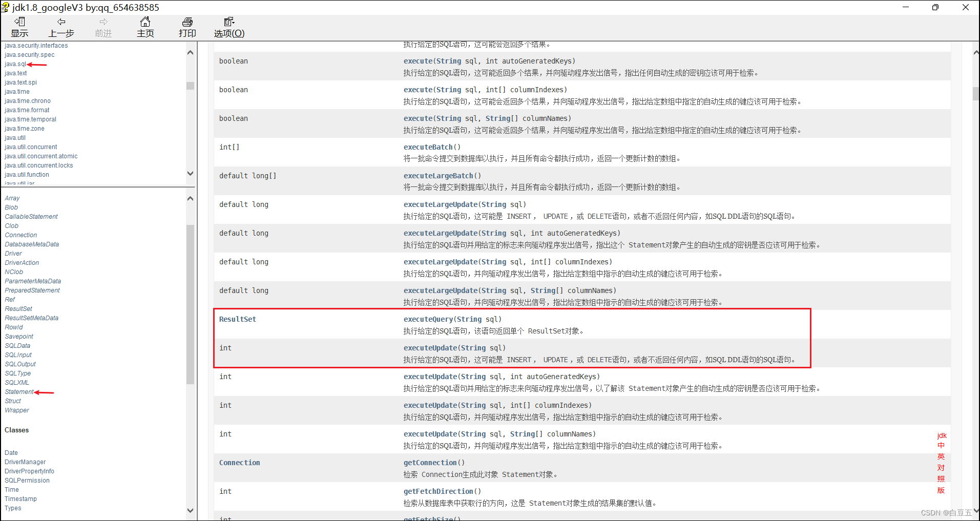Viewport: 980px width, 521px height.
Task: Open the 选项(O) options icon
Action: [229, 22]
